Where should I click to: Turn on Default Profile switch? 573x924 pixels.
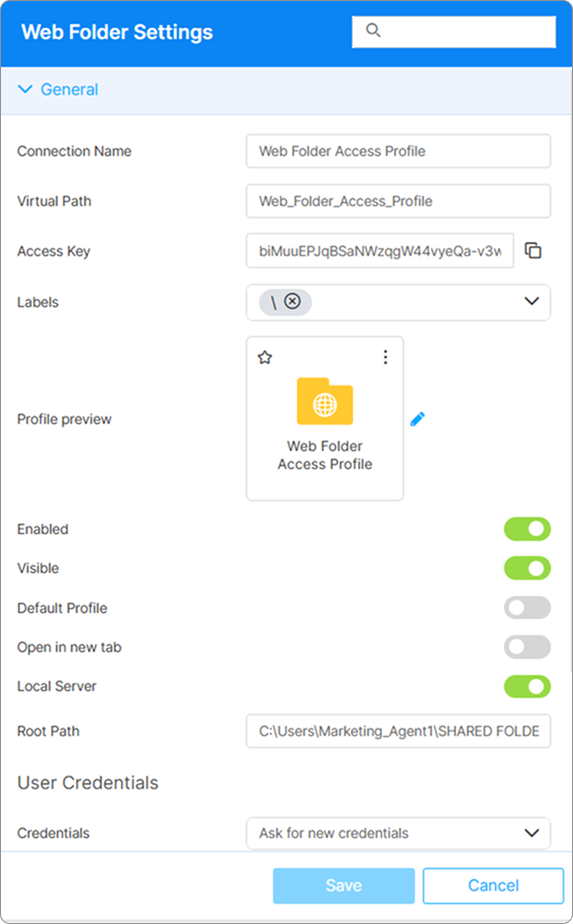[527, 608]
